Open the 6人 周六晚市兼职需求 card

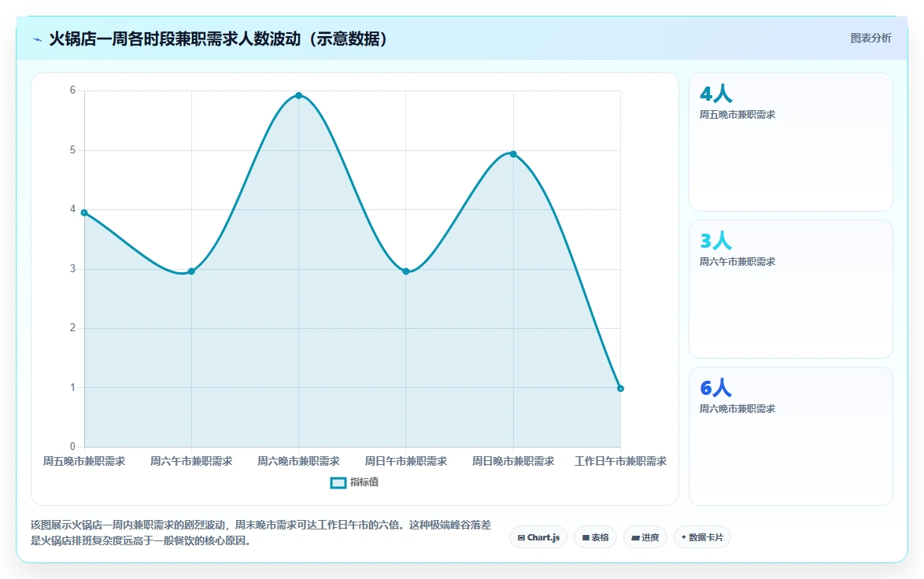791,437
